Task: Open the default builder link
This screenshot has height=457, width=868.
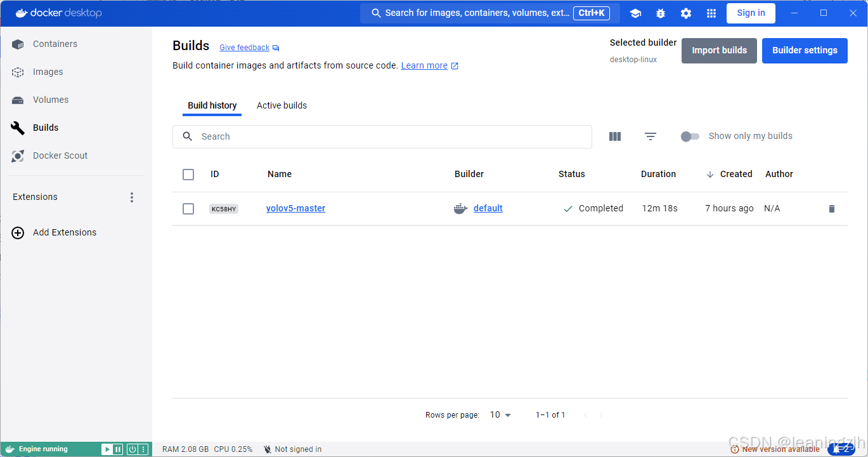Action: pyautogui.click(x=488, y=208)
